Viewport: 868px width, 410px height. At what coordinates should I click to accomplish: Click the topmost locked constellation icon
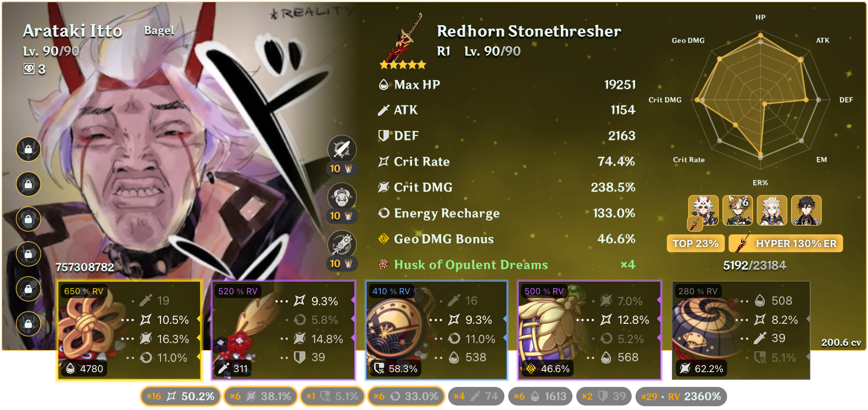(29, 149)
